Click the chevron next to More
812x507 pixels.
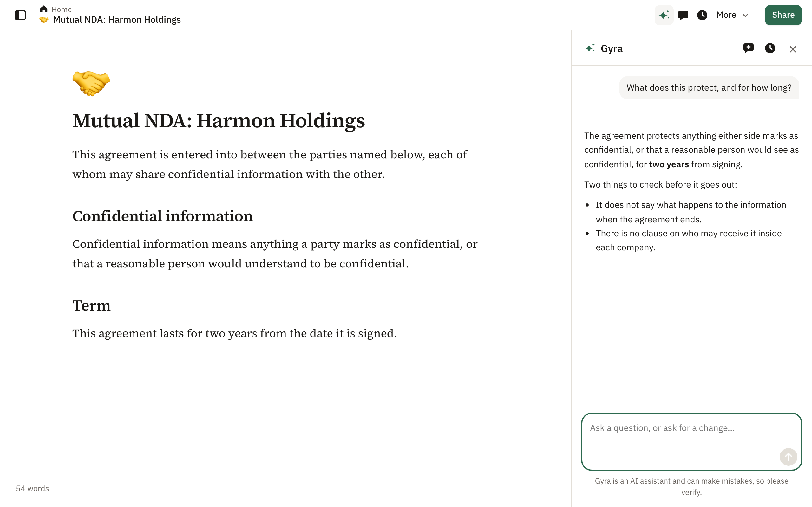coord(745,16)
